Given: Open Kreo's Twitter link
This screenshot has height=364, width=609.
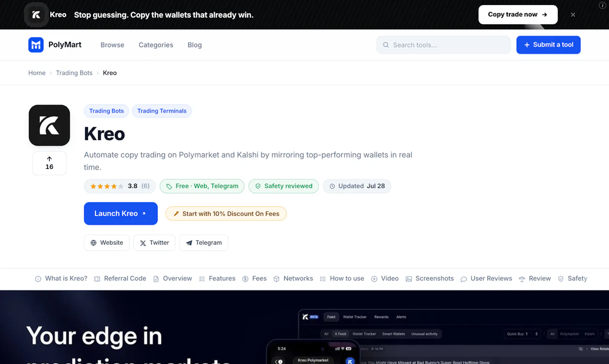Looking at the screenshot, I should [154, 243].
